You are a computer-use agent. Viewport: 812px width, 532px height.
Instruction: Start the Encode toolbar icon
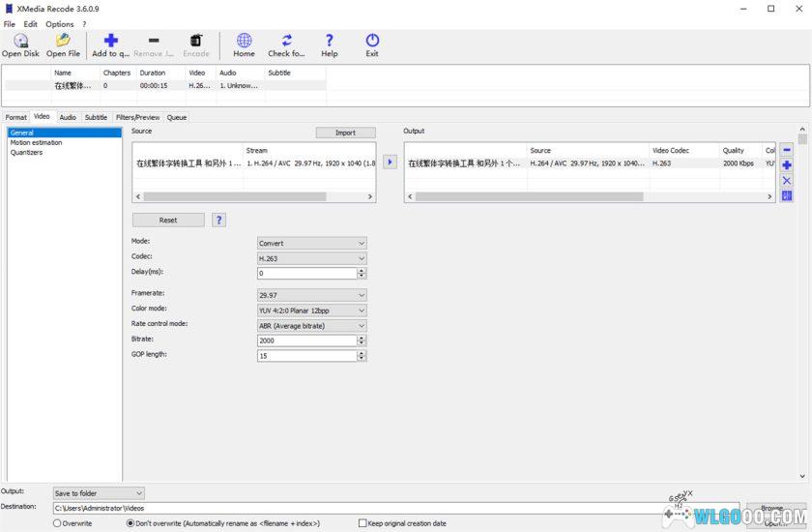[195, 45]
